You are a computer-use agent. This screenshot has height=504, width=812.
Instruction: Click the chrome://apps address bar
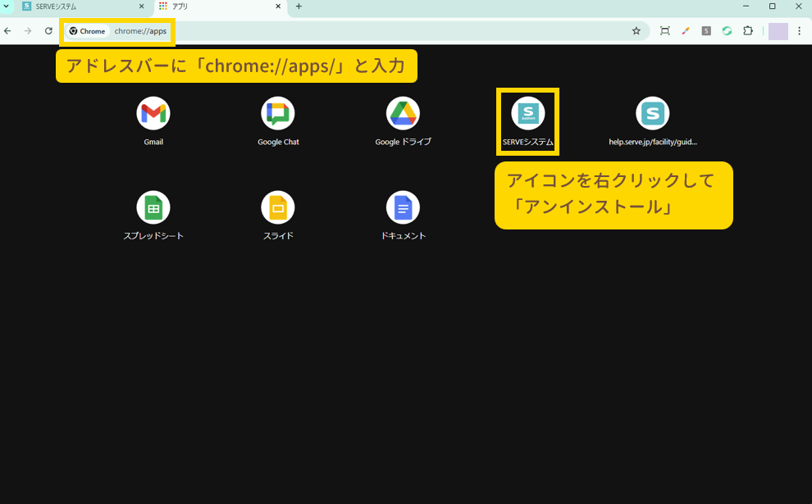(x=369, y=31)
